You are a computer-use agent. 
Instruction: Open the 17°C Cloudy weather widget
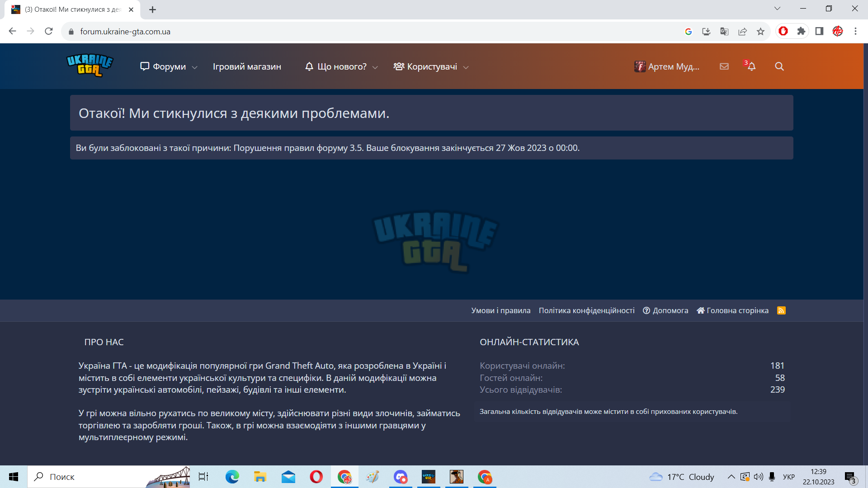tap(681, 477)
